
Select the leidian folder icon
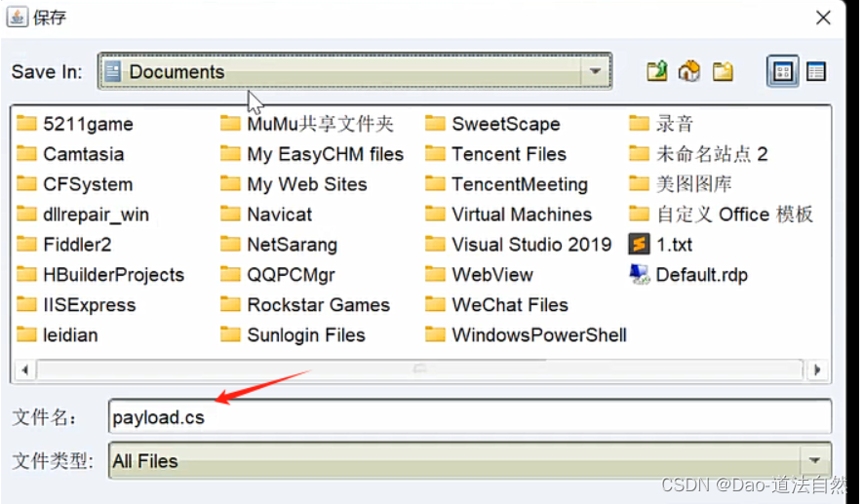26,334
